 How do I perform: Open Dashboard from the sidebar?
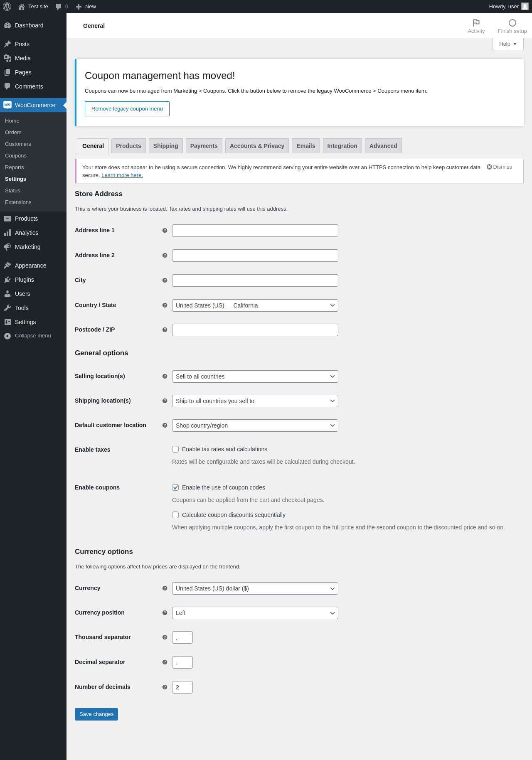click(x=33, y=25)
